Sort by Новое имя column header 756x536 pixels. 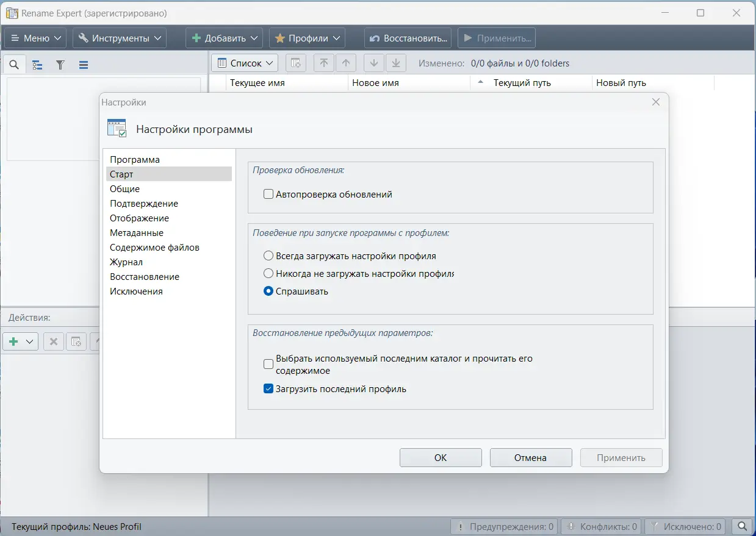click(409, 82)
